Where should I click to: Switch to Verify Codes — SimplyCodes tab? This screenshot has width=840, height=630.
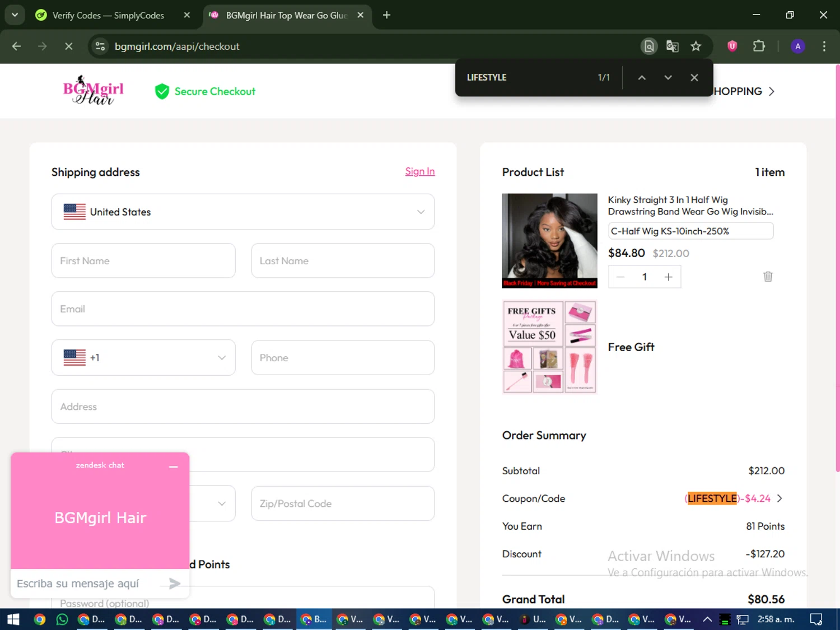[108, 15]
